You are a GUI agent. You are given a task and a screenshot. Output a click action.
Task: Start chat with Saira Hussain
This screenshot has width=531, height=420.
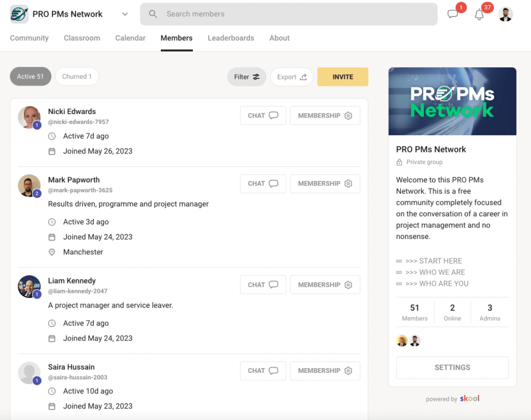point(263,371)
